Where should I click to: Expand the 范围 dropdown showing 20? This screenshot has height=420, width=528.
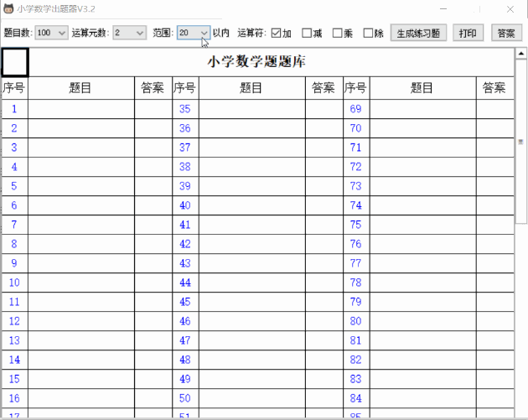pos(194,33)
